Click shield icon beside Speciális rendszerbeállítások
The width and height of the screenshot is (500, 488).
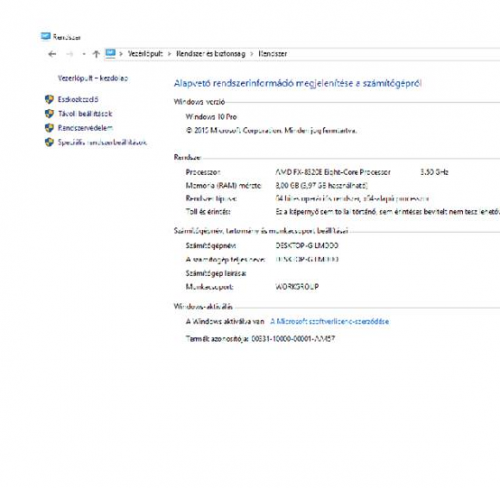tap(49, 142)
